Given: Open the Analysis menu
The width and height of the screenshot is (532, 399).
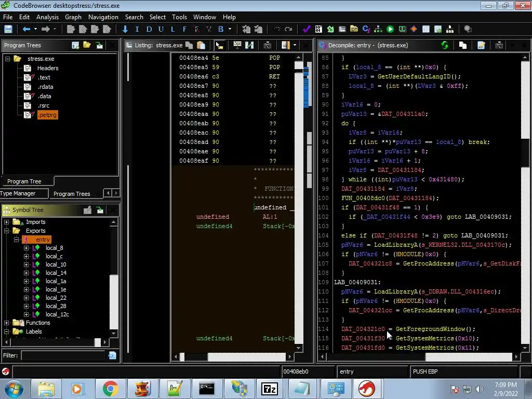Looking at the screenshot, I should pos(47,17).
